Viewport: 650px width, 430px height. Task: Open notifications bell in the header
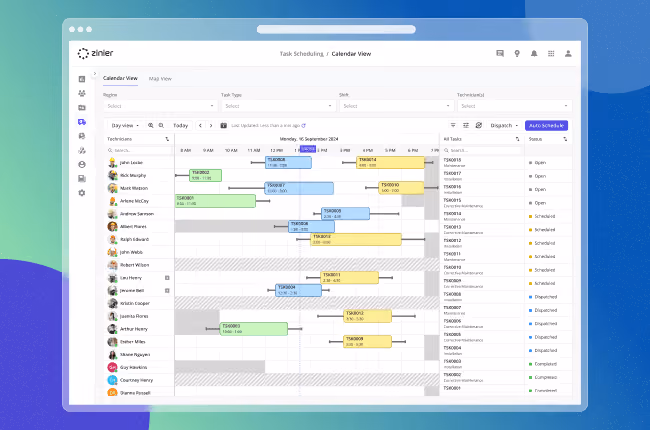coord(534,53)
